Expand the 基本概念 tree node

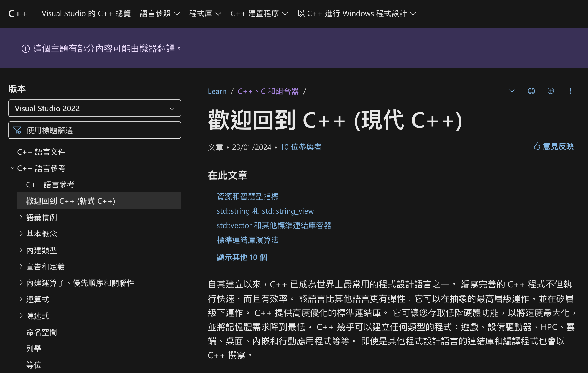click(21, 234)
